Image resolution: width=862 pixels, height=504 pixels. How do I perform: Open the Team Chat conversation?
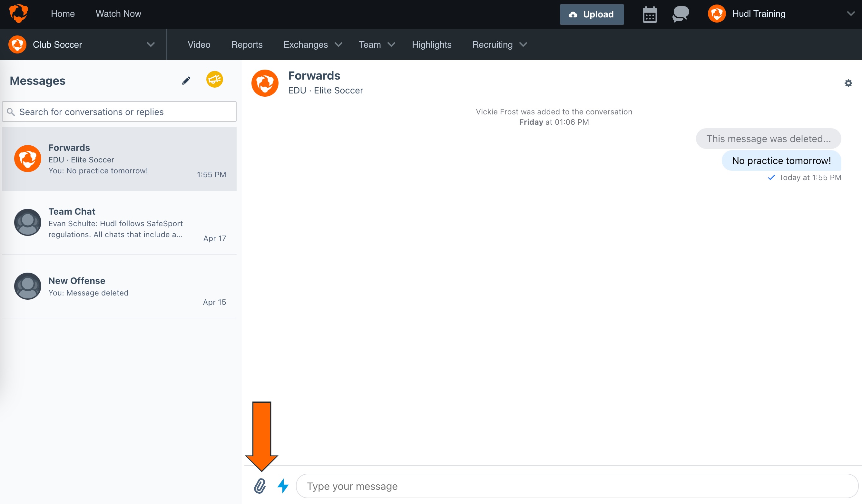(x=119, y=223)
